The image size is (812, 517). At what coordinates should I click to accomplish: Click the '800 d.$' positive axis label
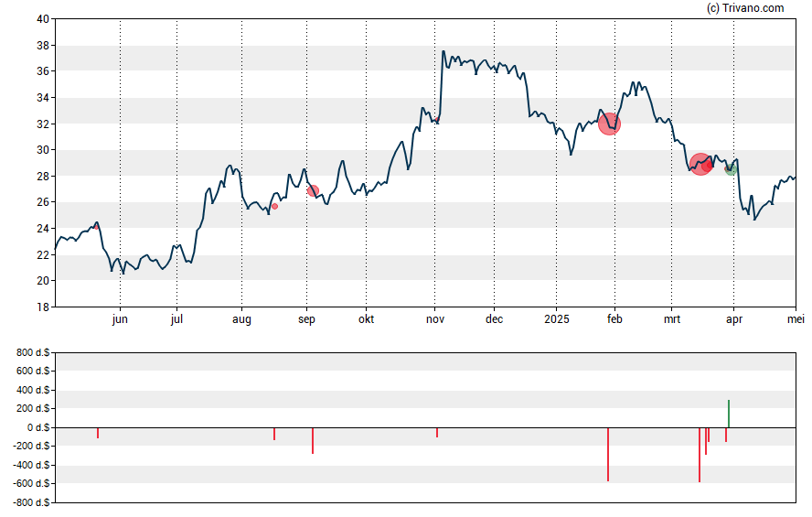[33, 353]
